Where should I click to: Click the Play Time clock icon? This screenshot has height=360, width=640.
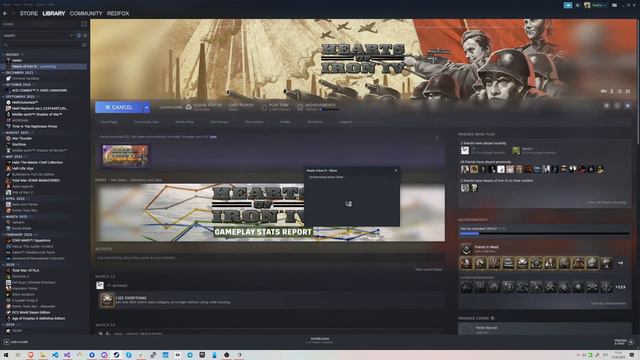(264, 107)
